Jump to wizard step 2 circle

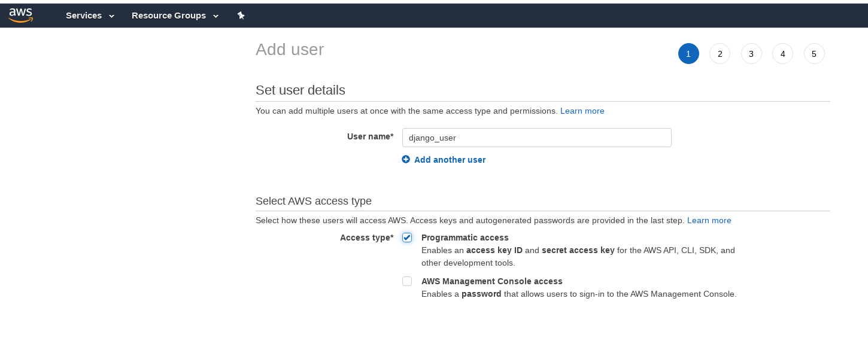720,54
